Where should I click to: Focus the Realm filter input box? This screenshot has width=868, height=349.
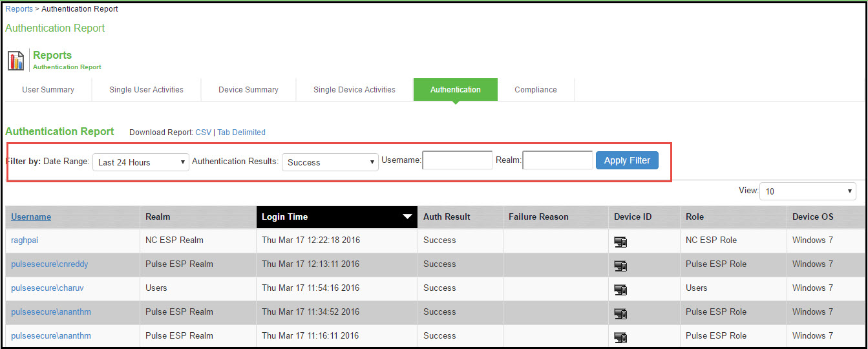point(557,160)
